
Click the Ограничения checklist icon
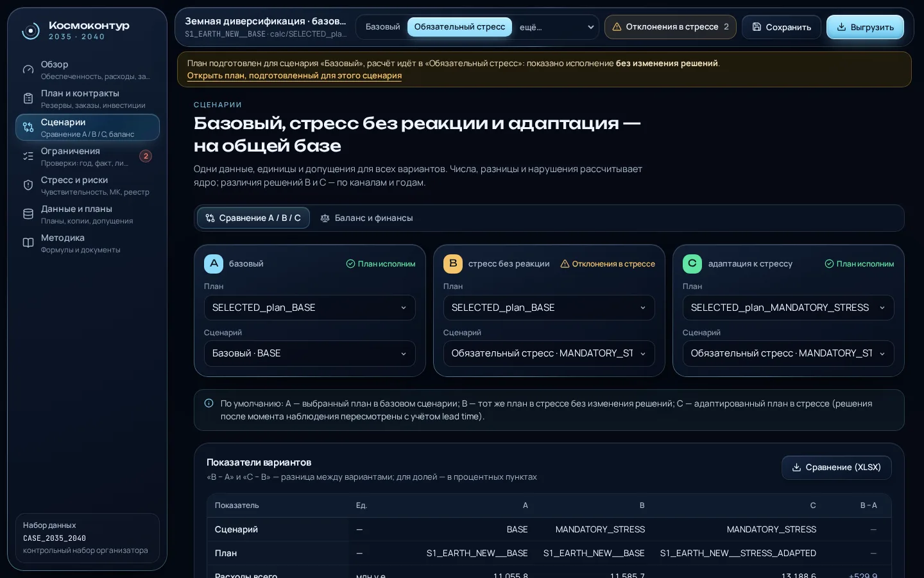(x=28, y=156)
